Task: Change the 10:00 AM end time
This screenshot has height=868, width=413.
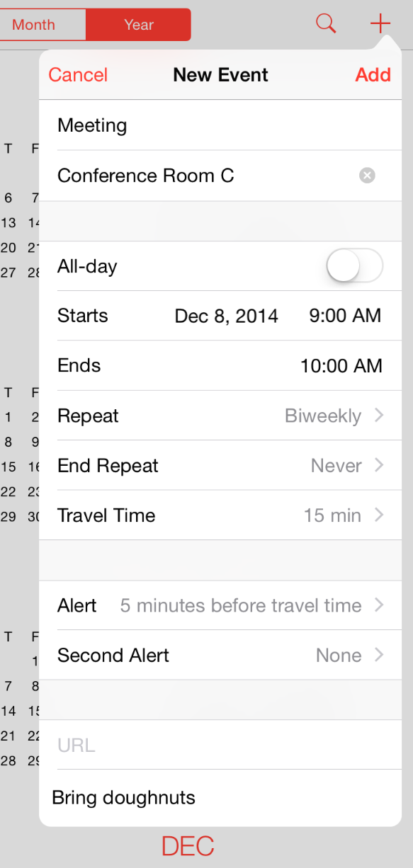Action: pyautogui.click(x=341, y=366)
